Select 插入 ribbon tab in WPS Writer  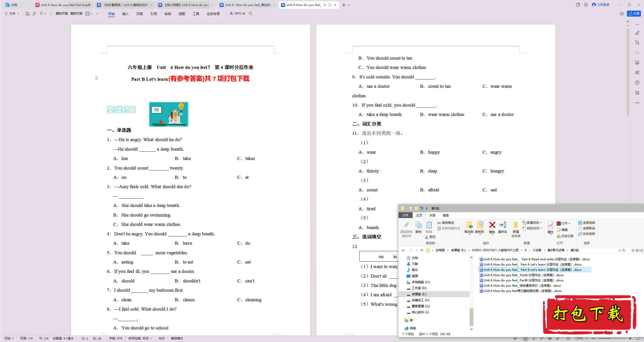point(125,14)
